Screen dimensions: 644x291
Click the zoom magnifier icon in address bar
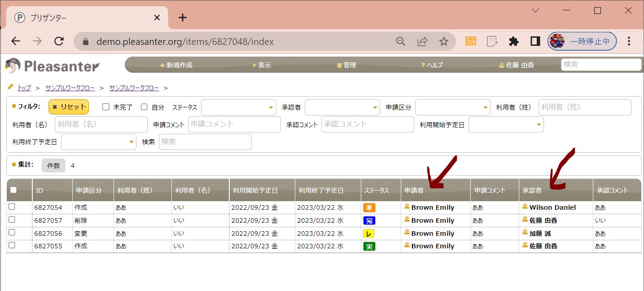[401, 41]
